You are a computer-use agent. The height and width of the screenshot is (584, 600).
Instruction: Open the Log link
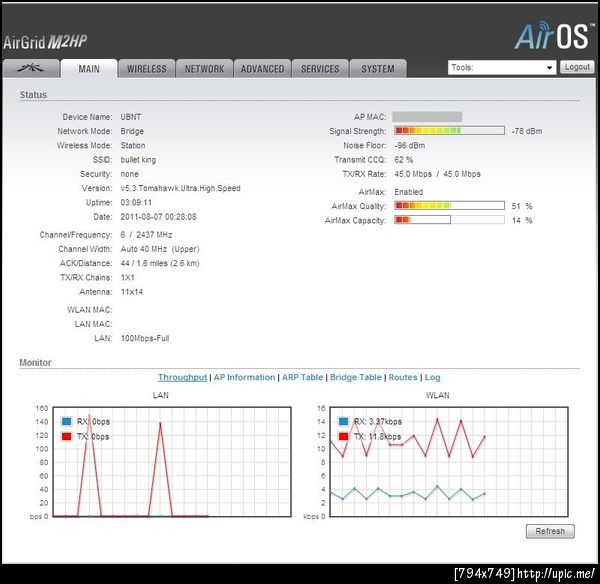click(432, 377)
